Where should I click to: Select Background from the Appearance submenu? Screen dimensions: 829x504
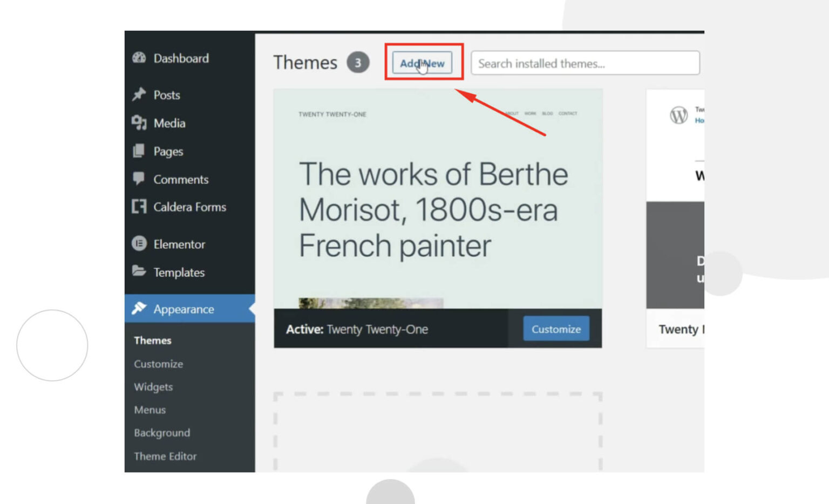pyautogui.click(x=161, y=433)
